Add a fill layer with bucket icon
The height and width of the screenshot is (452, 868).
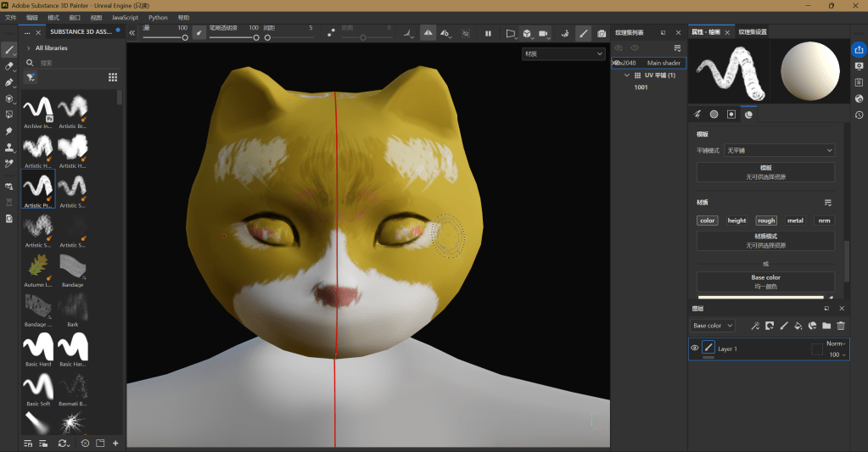tap(798, 326)
